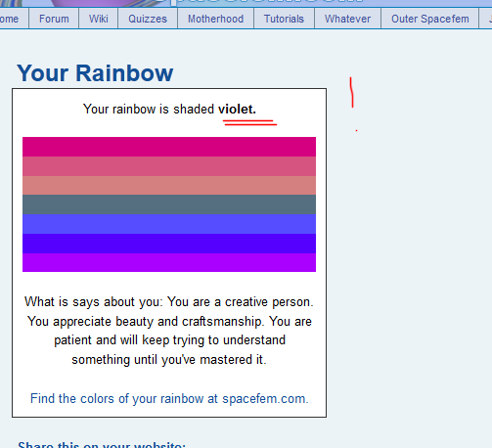Click the 'Share this on your website' heading
This screenshot has height=448, width=492.
(x=102, y=445)
